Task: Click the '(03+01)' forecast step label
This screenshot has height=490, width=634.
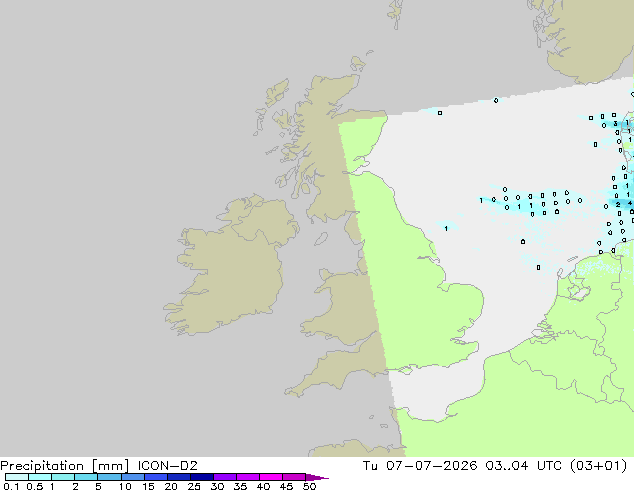Action: [x=598, y=466]
